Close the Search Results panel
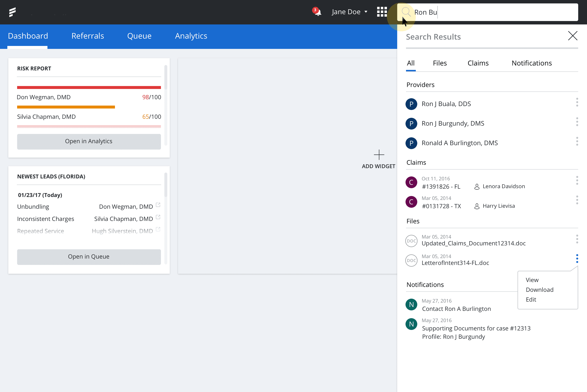 click(x=573, y=36)
